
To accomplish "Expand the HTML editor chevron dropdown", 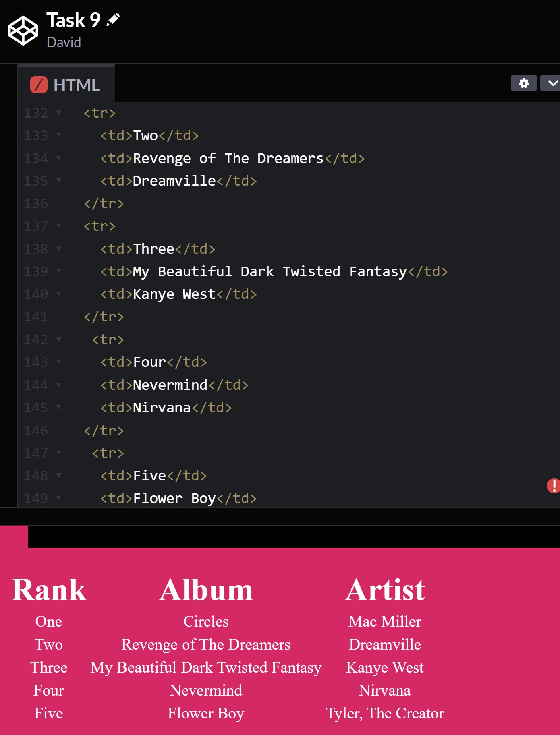I will tap(552, 83).
